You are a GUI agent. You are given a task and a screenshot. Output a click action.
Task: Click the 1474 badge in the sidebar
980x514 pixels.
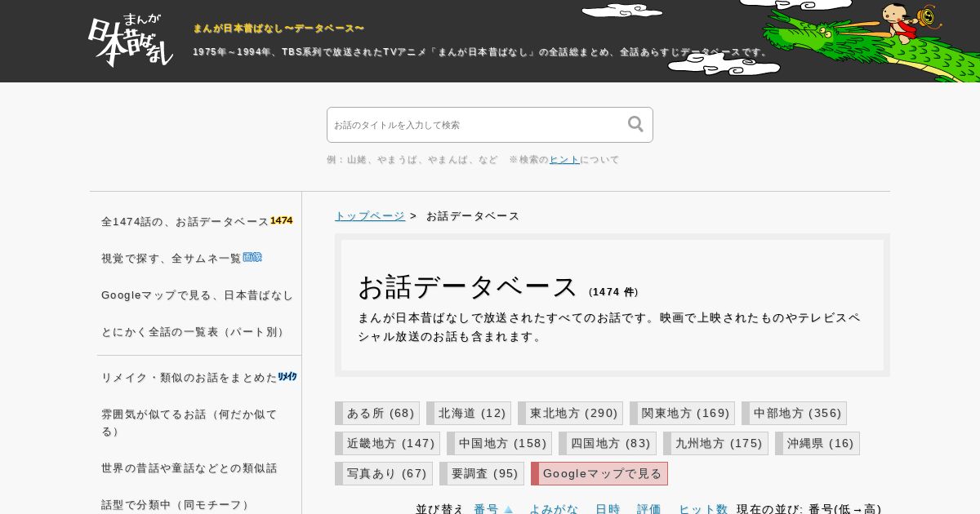point(282,221)
